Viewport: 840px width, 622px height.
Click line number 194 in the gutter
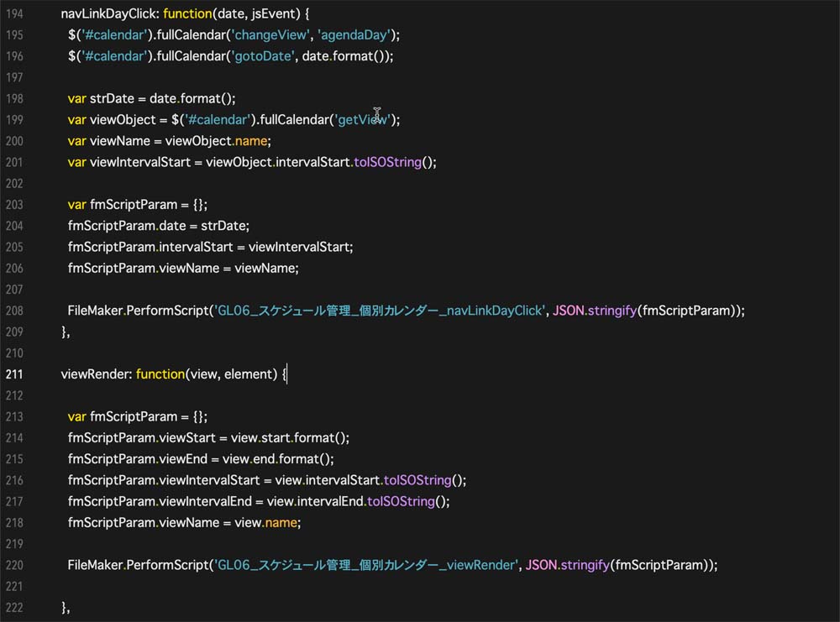point(14,14)
